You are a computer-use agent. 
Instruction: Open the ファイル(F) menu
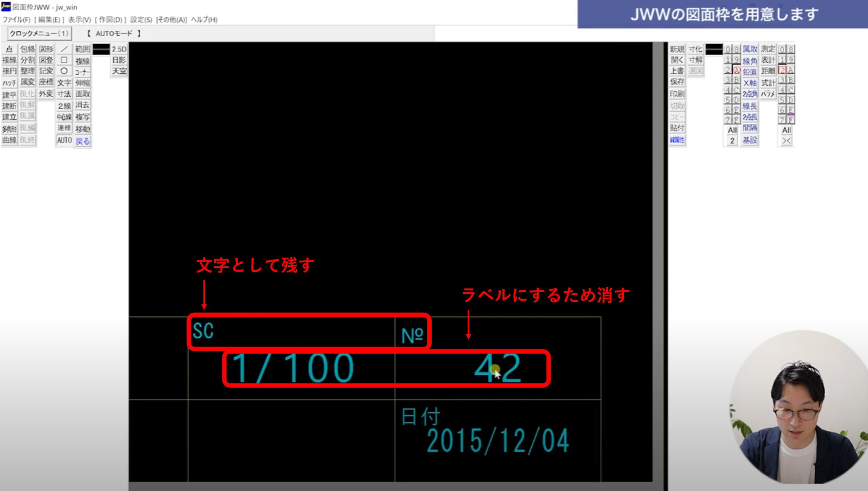(16, 20)
